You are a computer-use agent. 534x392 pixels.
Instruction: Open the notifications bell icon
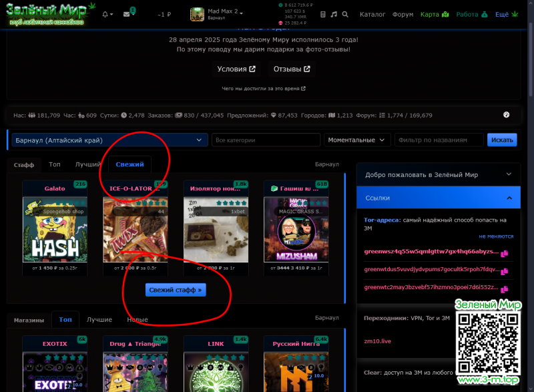(x=105, y=14)
